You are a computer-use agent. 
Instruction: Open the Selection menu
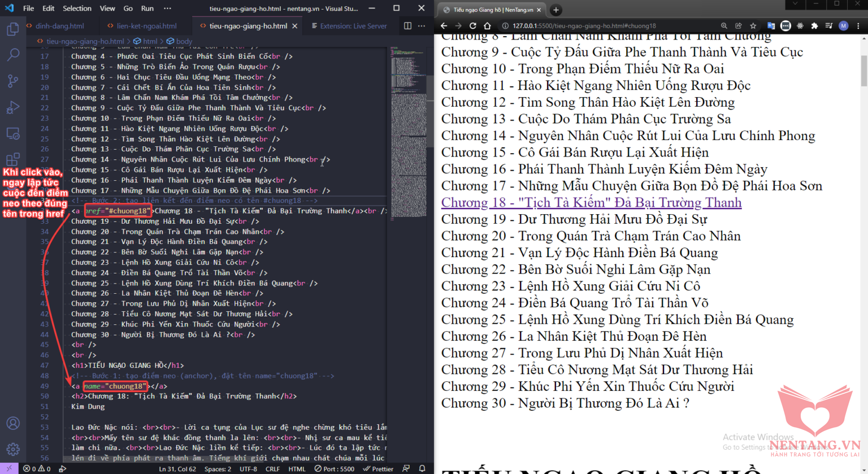tap(77, 8)
